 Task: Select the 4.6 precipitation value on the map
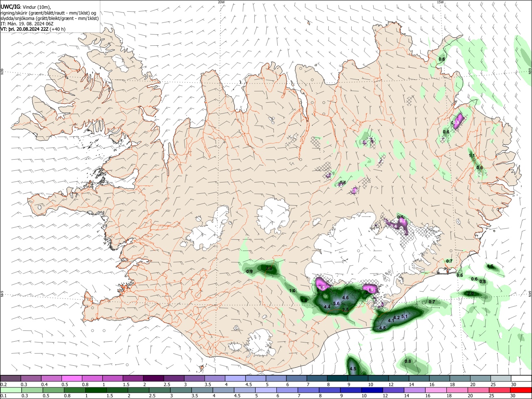click(345, 298)
